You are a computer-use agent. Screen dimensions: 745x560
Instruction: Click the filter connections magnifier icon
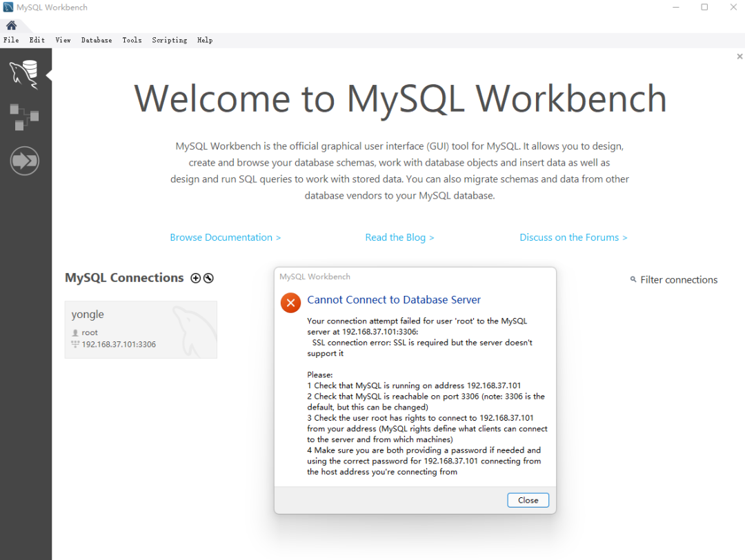click(633, 279)
